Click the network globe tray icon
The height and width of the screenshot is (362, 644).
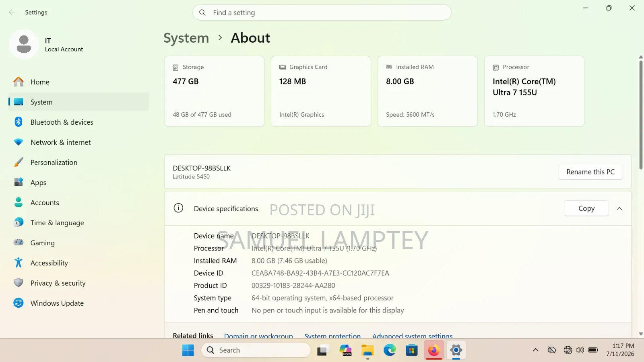[568, 350]
